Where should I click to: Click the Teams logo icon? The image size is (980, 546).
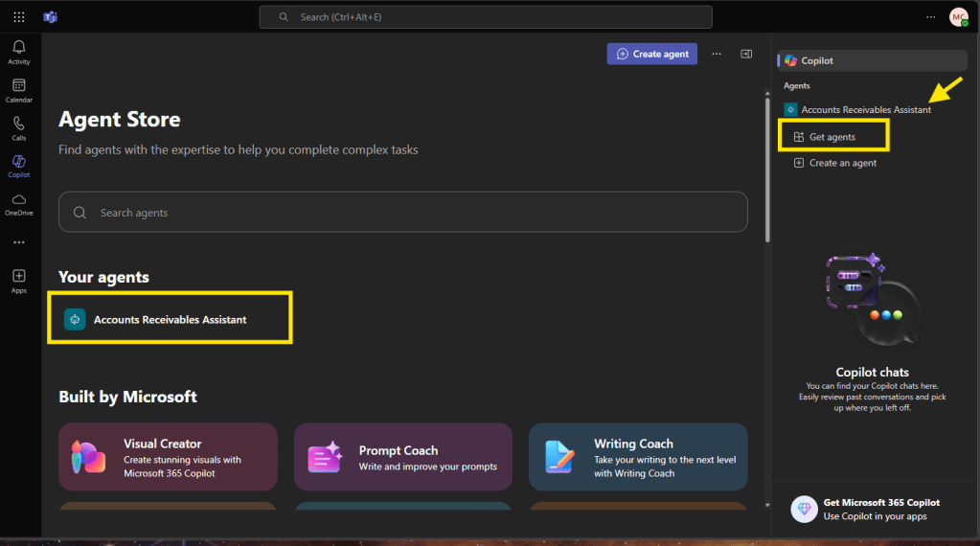click(51, 17)
